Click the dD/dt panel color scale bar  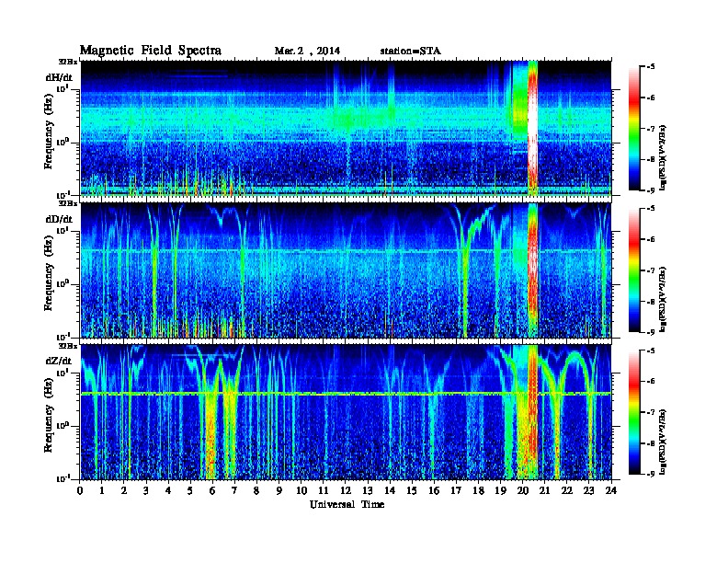[x=634, y=270]
